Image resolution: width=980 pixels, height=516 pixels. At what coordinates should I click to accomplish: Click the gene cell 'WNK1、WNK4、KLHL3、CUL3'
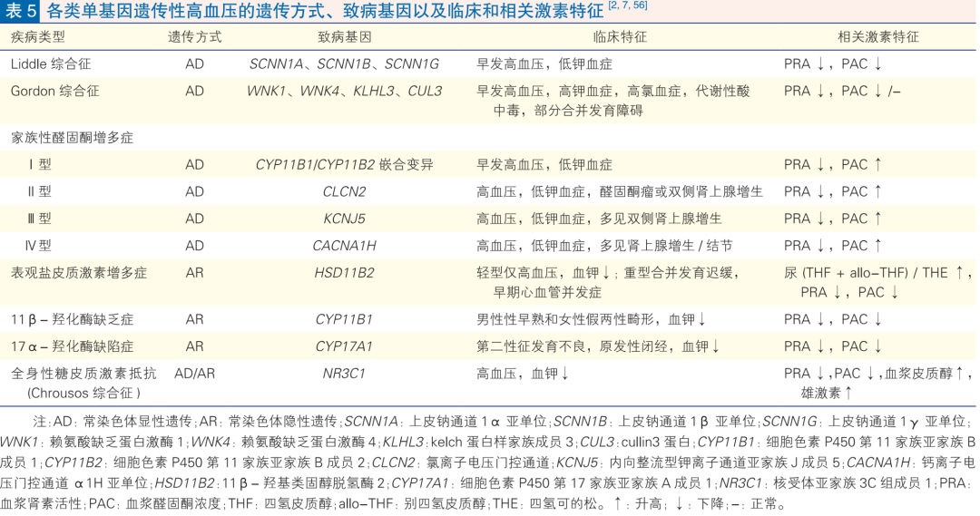(x=345, y=92)
